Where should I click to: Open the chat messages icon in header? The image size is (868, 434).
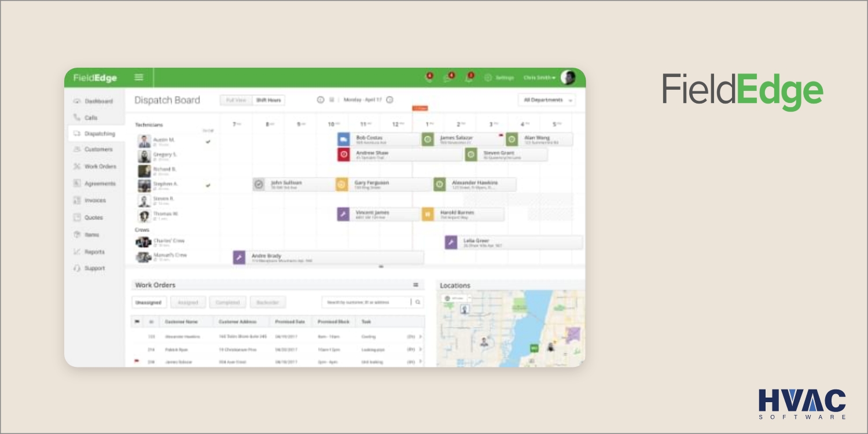pos(449,77)
